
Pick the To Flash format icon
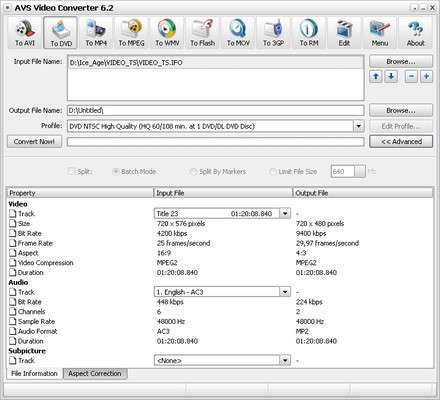tap(202, 33)
